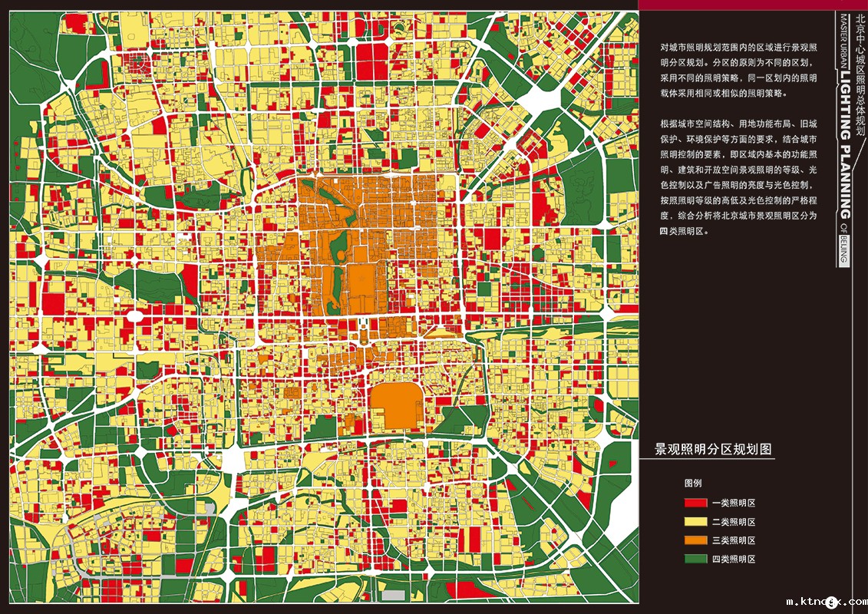Screen dimensions: 868x614
Task: Open the m.ktnc.com watermark link
Action: click(825, 602)
